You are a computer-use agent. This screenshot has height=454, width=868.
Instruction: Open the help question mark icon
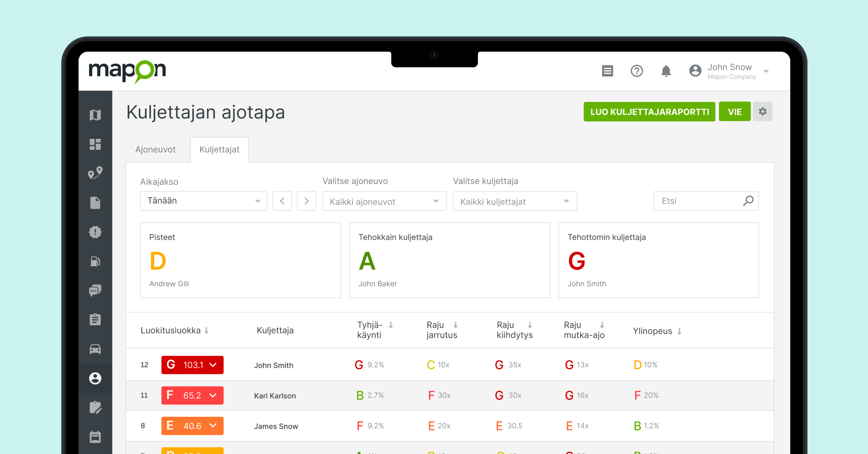637,71
